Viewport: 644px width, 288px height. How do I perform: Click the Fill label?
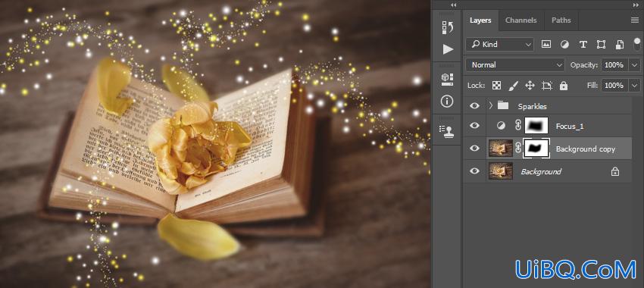pos(592,86)
